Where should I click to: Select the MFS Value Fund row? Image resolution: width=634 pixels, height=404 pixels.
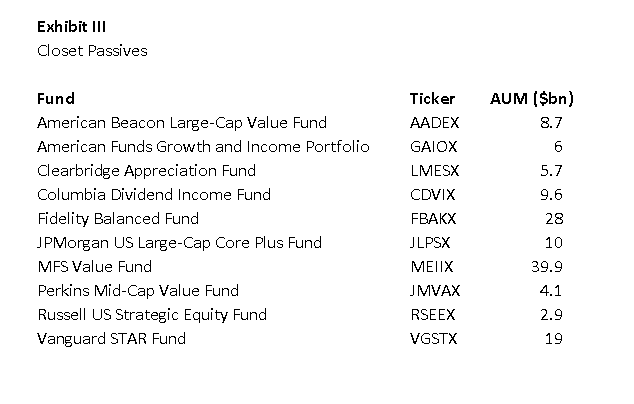click(94, 267)
